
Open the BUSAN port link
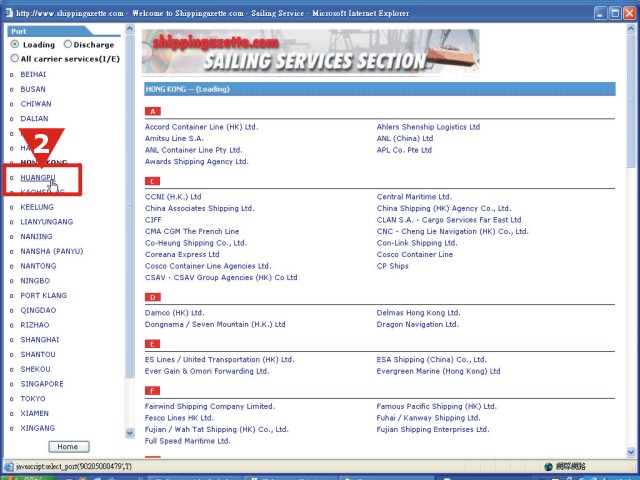pos(33,89)
